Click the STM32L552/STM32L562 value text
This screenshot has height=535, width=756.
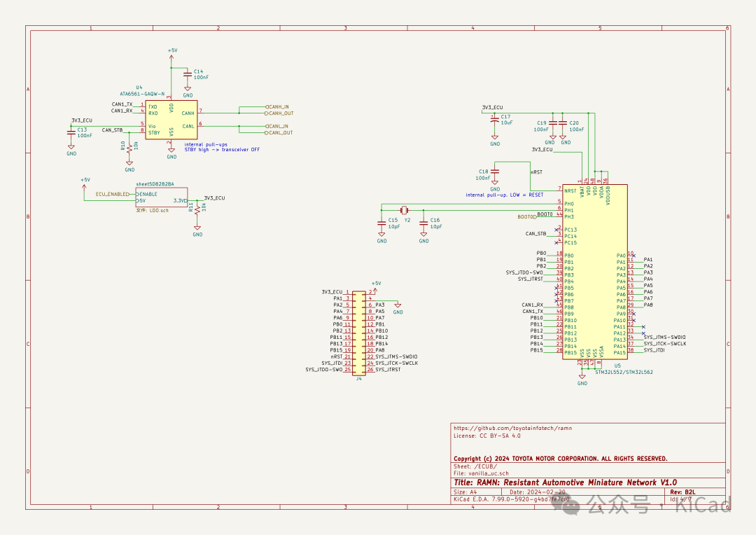[624, 373]
